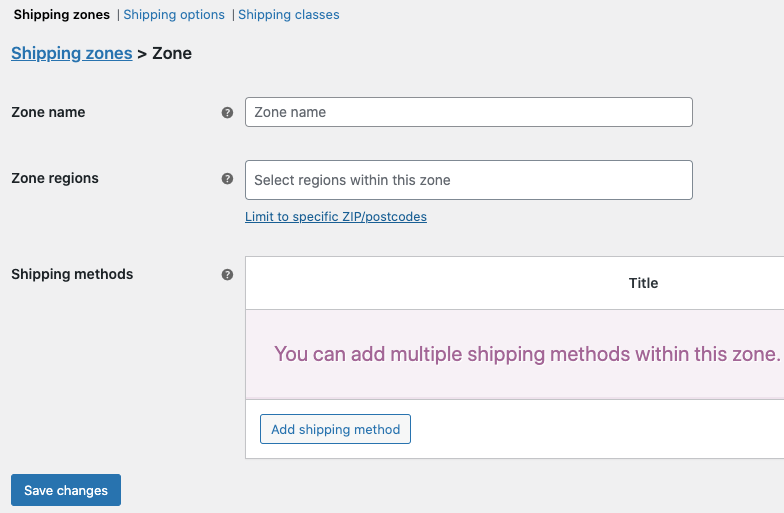
Task: Select the Shipping zones top tab
Action: pyautogui.click(x=62, y=14)
